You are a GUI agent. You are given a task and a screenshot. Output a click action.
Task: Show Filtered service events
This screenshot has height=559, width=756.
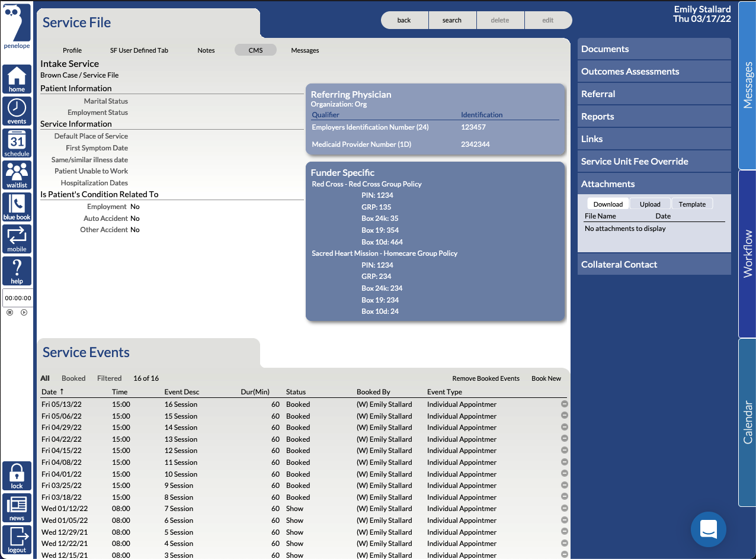(x=110, y=378)
